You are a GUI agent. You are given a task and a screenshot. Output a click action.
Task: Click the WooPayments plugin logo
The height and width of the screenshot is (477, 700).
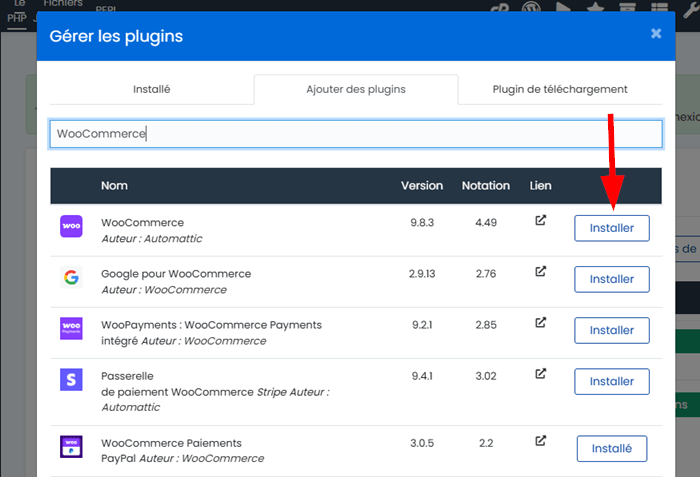point(71,328)
